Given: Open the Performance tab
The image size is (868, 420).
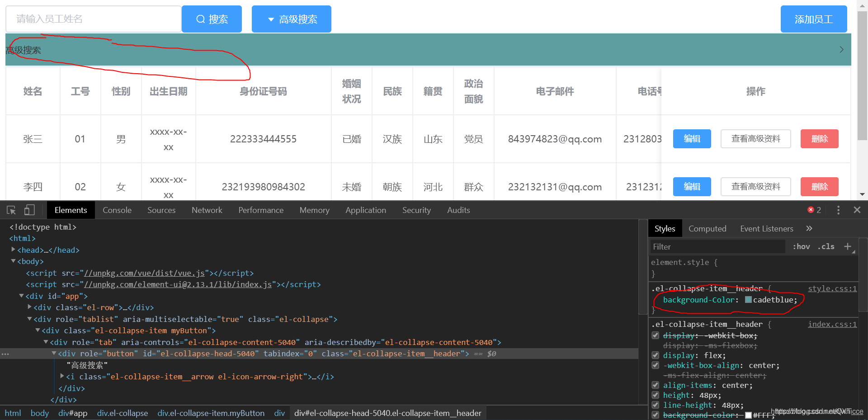Looking at the screenshot, I should (x=261, y=210).
